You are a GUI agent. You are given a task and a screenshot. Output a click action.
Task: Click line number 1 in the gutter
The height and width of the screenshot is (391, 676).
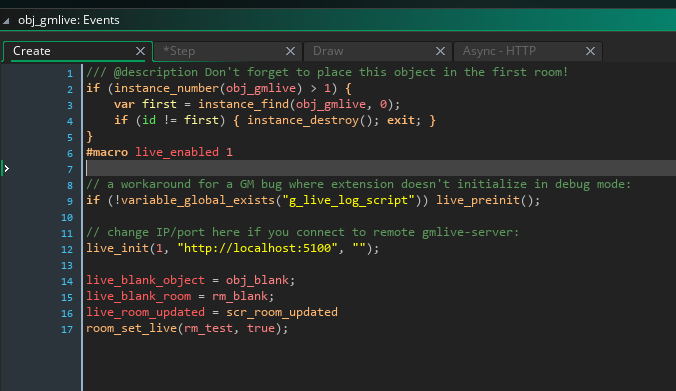[70, 73]
